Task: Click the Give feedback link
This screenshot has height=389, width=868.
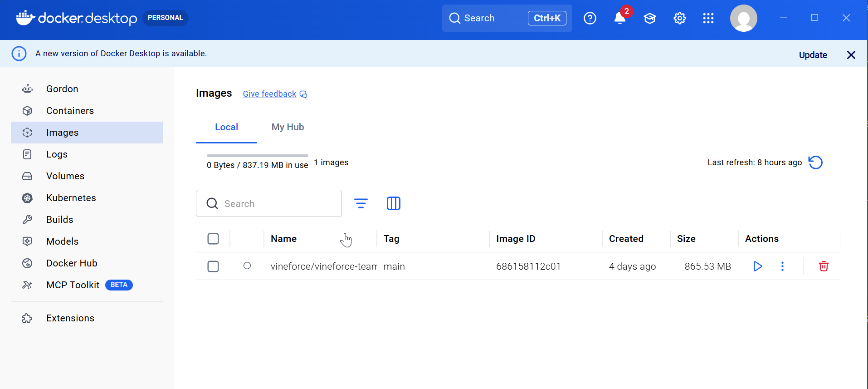Action: [275, 94]
